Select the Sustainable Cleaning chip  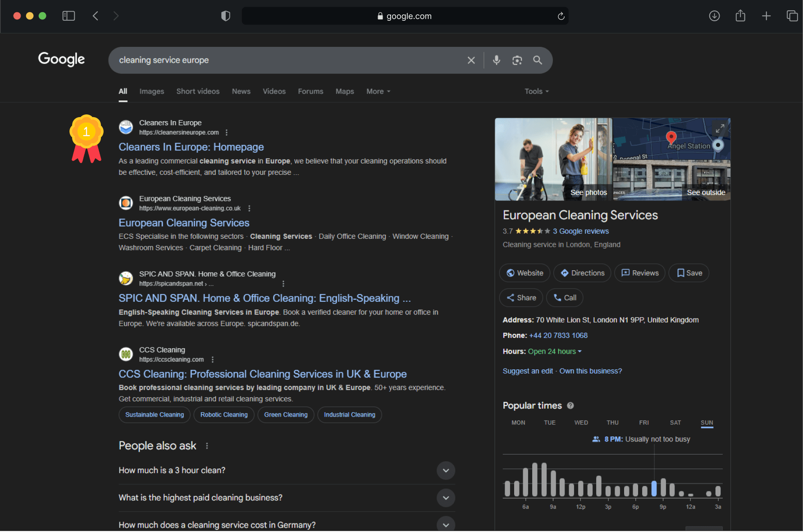click(x=155, y=415)
